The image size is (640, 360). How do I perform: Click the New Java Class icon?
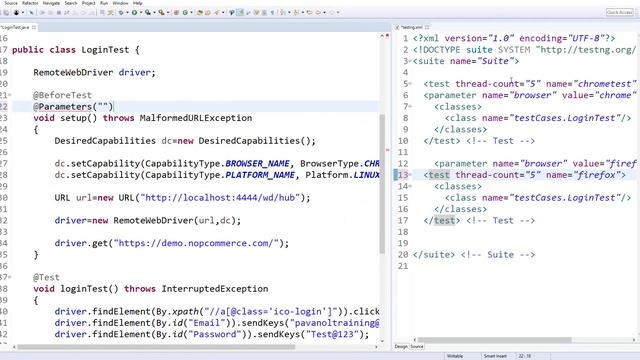click(185, 13)
